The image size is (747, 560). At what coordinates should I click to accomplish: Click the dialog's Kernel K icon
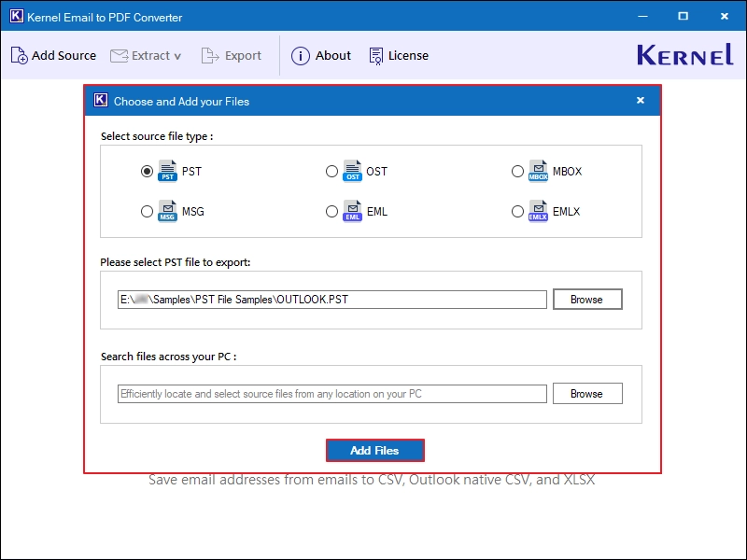(x=101, y=100)
